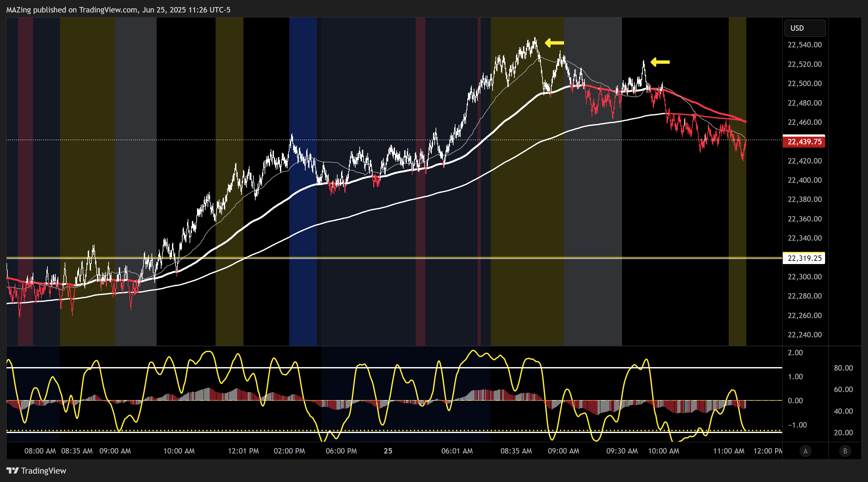
Task: Click the 'MAZing published on TradingView.com' header text
Action: coord(72,10)
